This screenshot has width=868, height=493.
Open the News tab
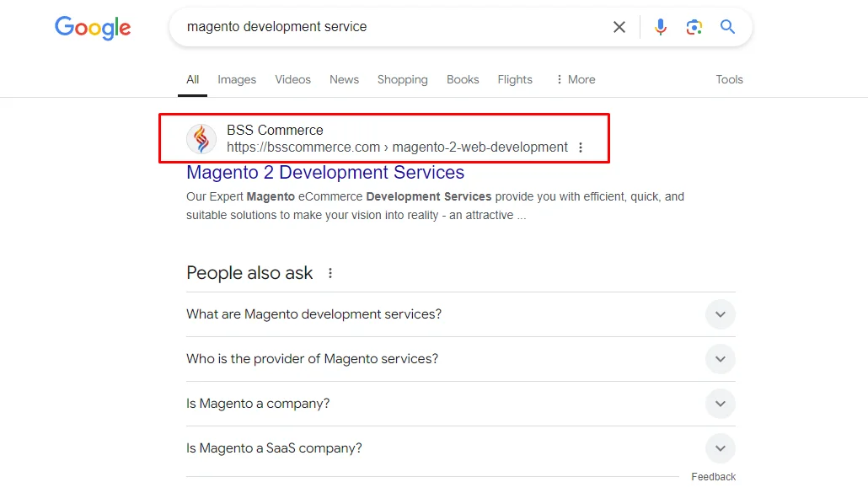pos(345,80)
